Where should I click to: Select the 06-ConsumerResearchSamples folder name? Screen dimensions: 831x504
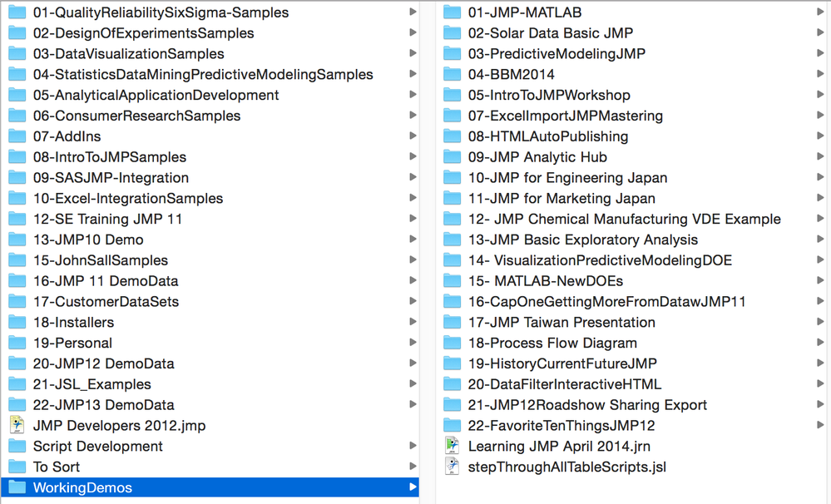pyautogui.click(x=136, y=116)
